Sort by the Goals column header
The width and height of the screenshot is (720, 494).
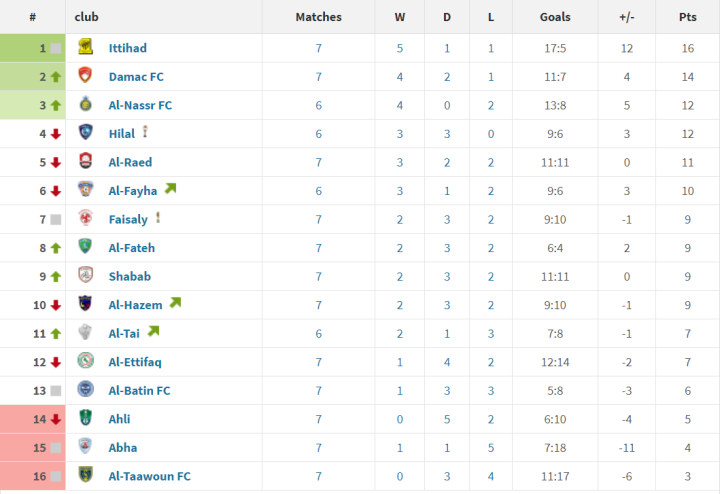click(555, 17)
